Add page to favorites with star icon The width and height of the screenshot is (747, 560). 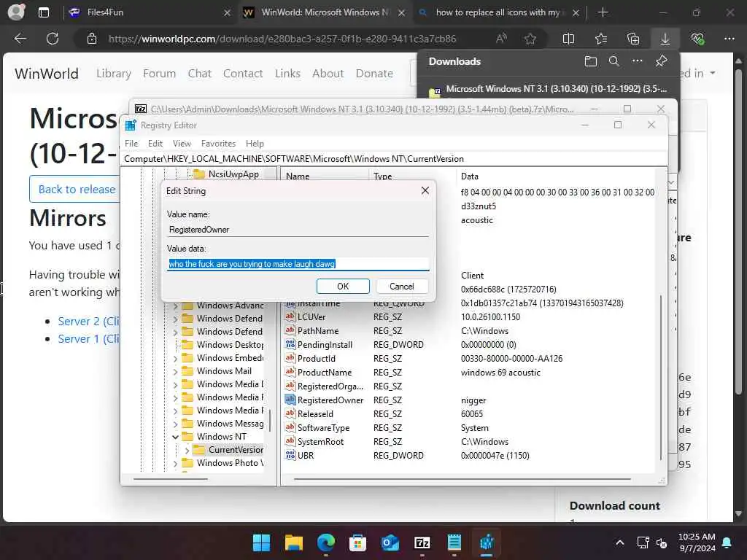tap(530, 39)
